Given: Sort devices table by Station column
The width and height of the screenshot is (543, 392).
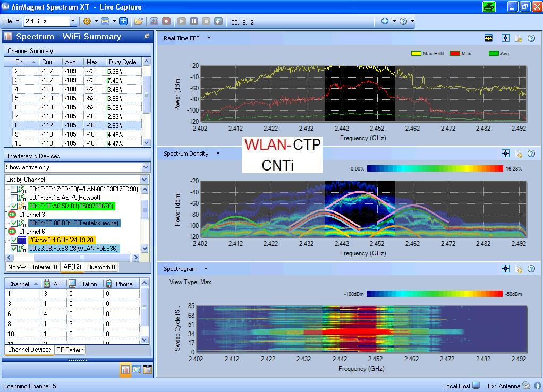Looking at the screenshot, I should [x=84, y=284].
